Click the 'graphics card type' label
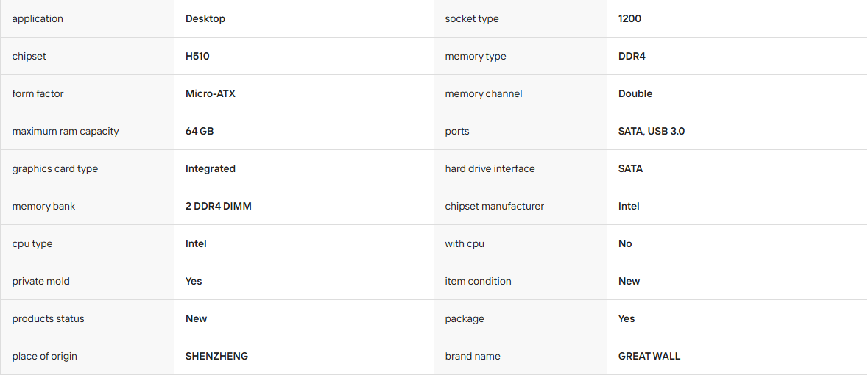 (54, 168)
